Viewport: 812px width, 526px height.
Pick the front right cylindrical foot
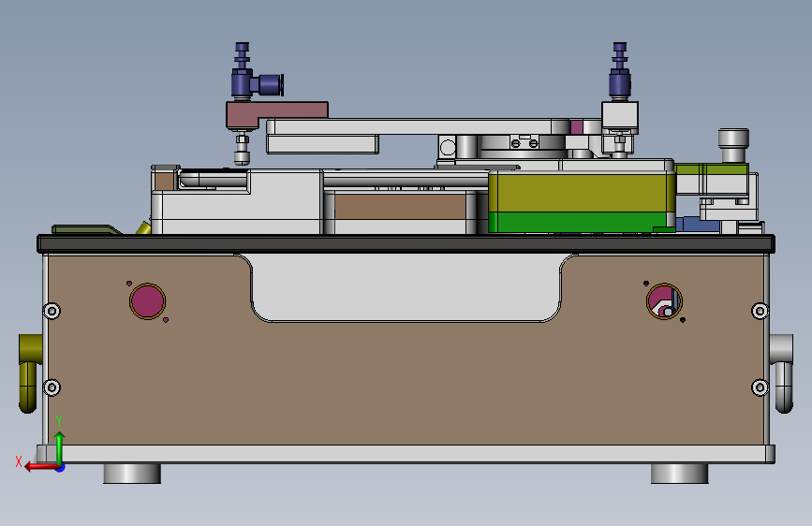679,474
